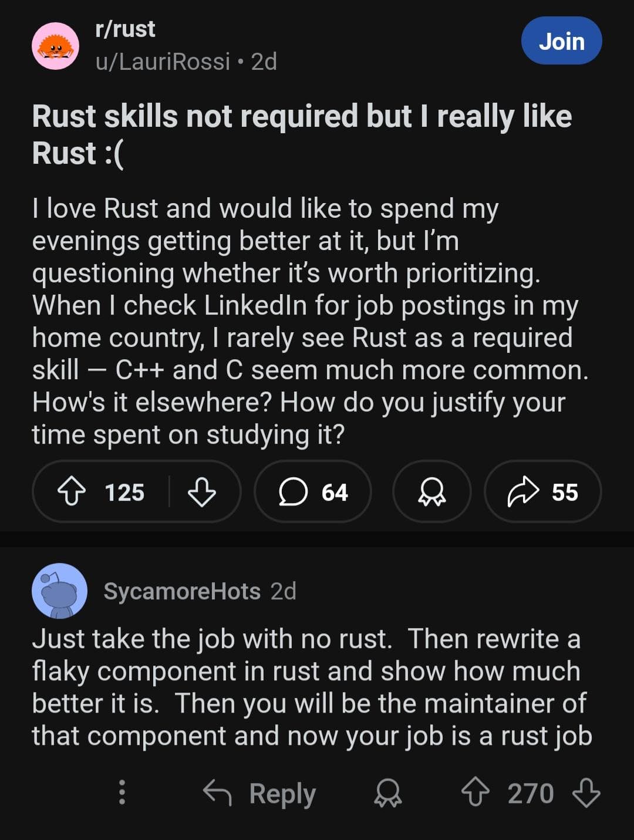Viewport: 634px width, 840px height.
Task: Upvote the Rust skills post
Action: tap(72, 492)
